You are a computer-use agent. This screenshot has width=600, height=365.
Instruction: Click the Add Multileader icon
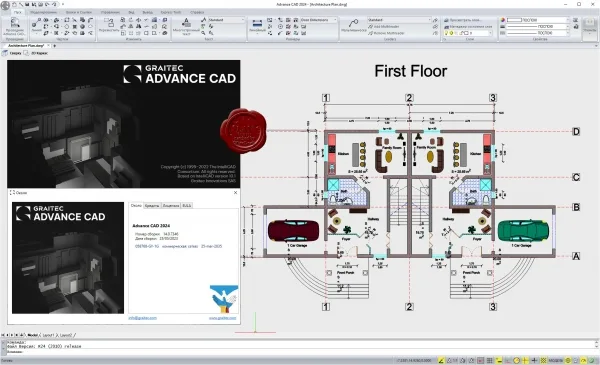click(370, 26)
